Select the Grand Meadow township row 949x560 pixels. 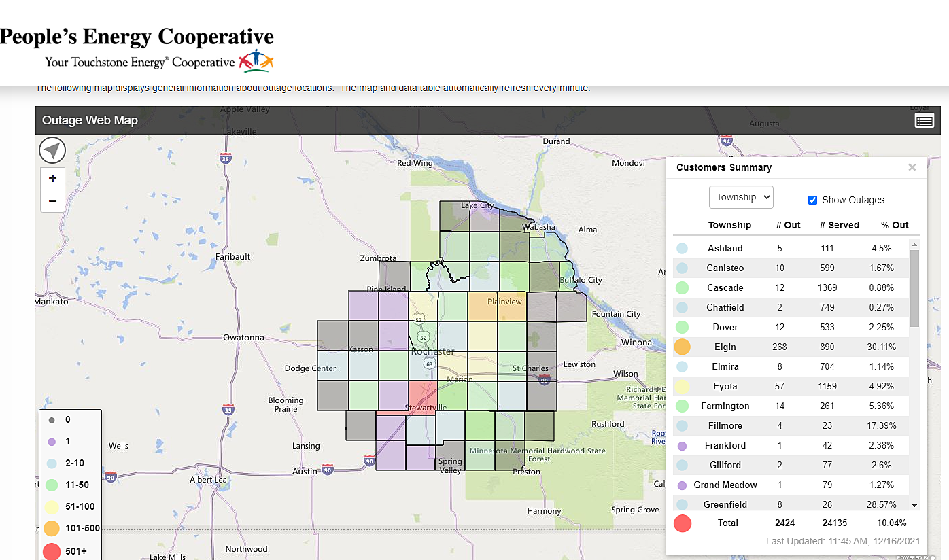[791, 485]
